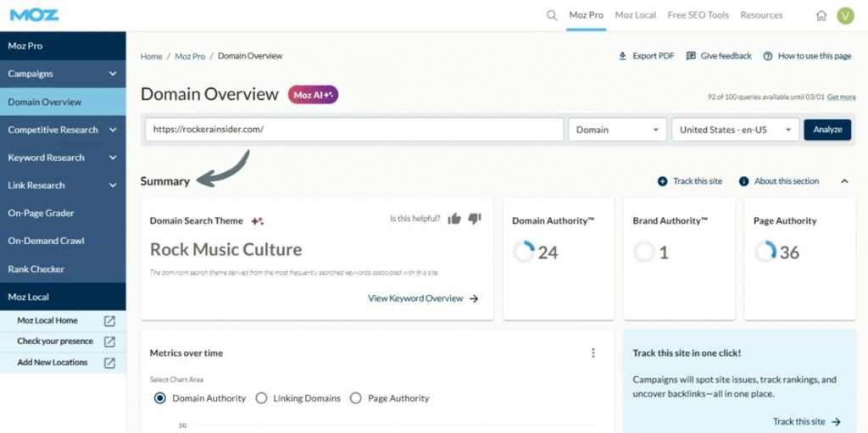Viewport: 868px width, 433px height.
Task: Open the Domain scope dropdown
Action: point(617,130)
